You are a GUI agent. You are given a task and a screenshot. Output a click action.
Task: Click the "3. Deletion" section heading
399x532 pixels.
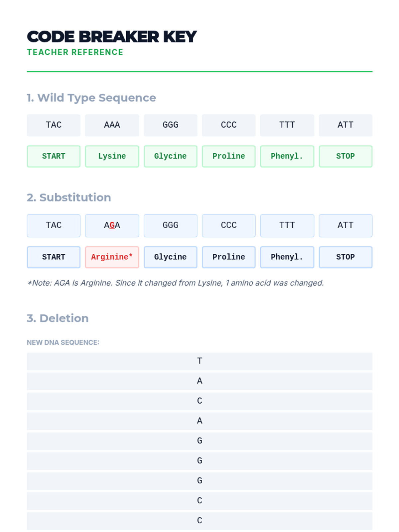click(58, 318)
